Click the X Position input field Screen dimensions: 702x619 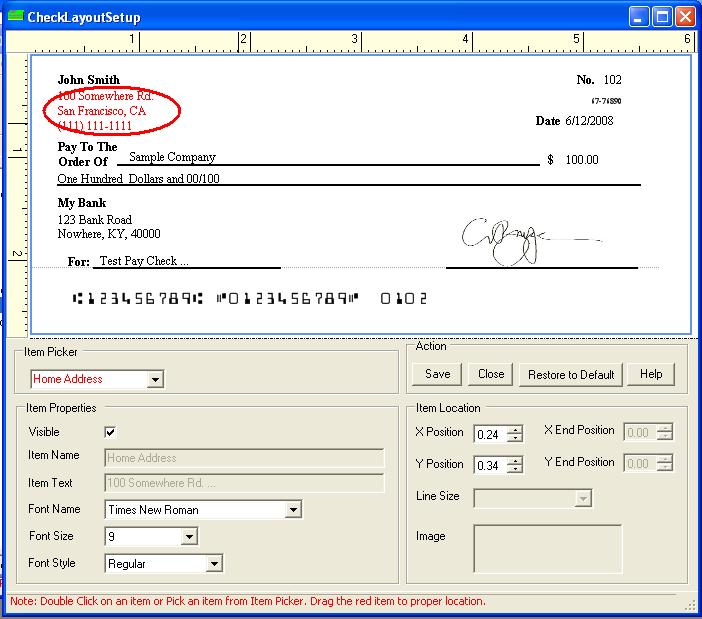(489, 434)
